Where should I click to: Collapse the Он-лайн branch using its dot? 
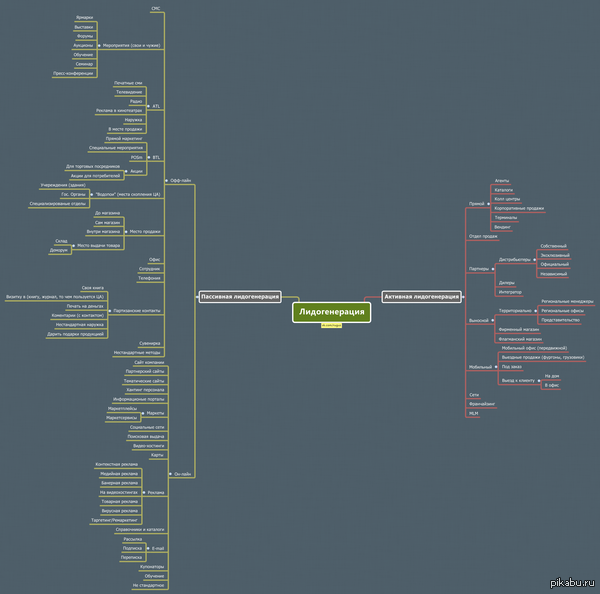(x=170, y=473)
